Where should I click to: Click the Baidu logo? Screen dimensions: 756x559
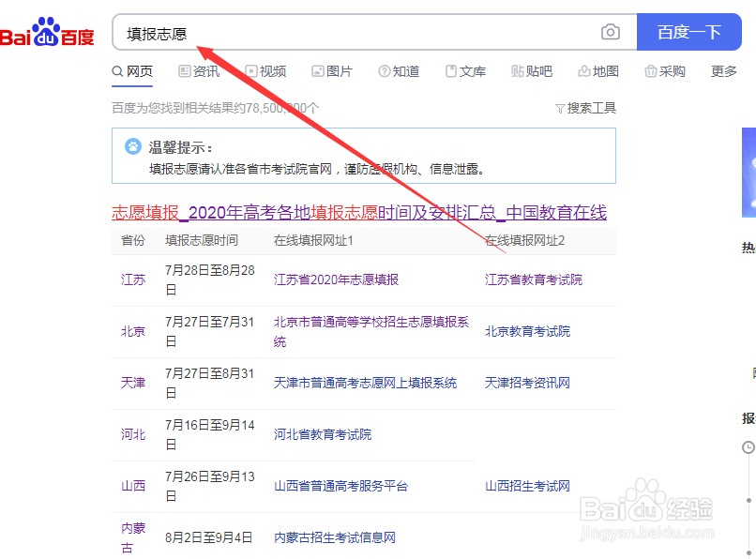tap(47, 32)
